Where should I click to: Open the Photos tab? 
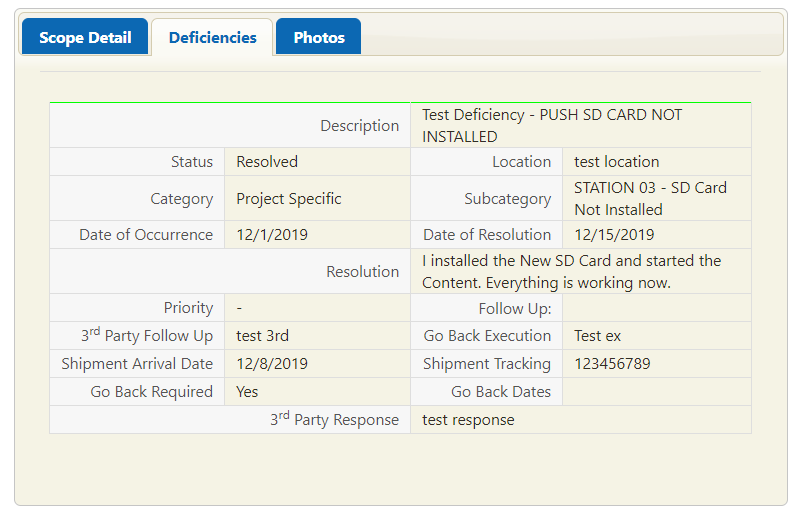[x=319, y=37]
